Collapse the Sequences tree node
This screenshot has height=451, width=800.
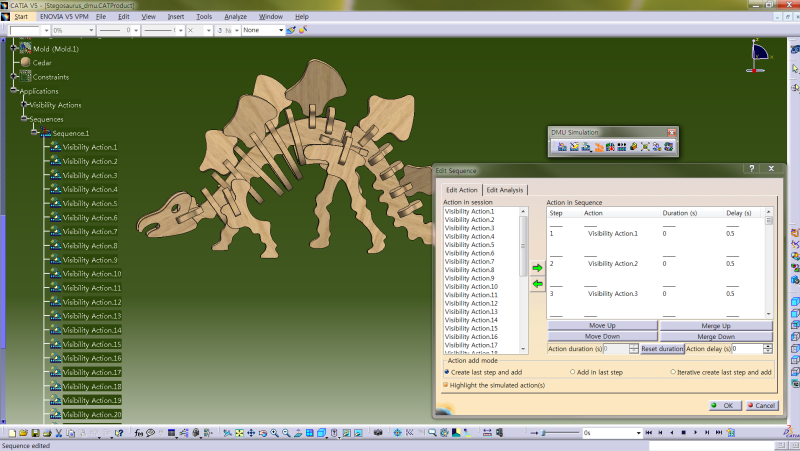coord(25,119)
